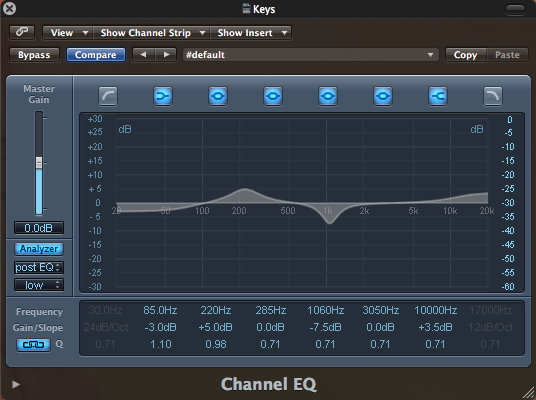Open the post EQ analyzer mode selector
The image size is (536, 400).
click(x=39, y=267)
